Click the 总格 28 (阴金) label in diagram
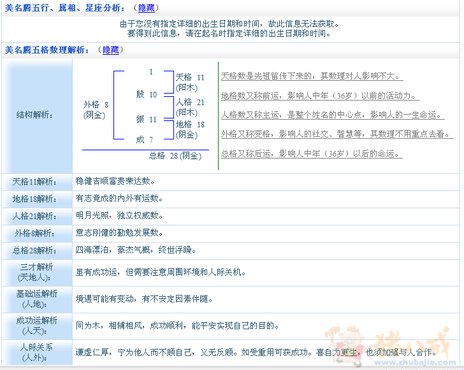Screen dimensions: 464x370 click(175, 156)
